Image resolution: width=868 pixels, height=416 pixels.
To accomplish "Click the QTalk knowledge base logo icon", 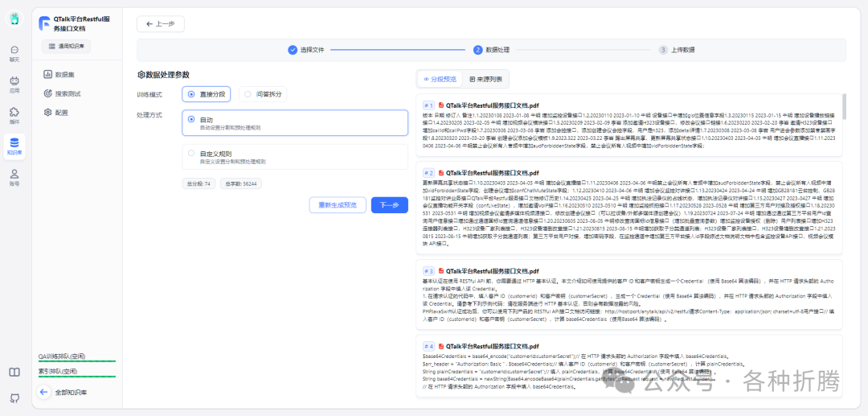I will coord(44,23).
